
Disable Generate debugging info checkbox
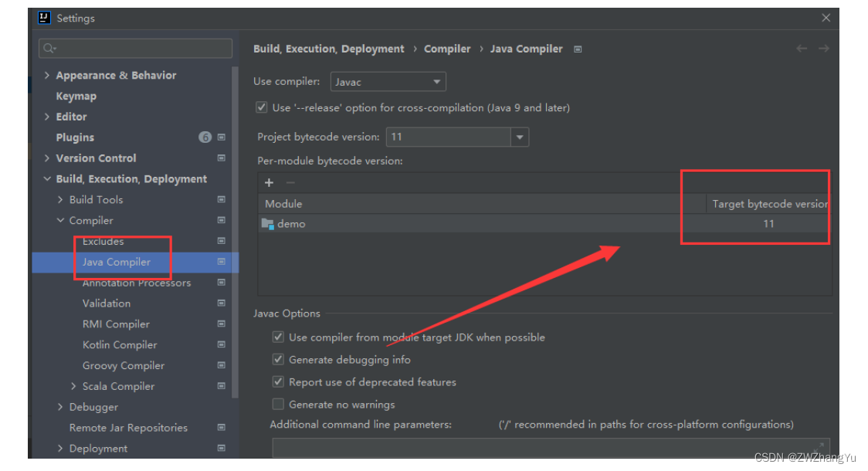click(278, 360)
